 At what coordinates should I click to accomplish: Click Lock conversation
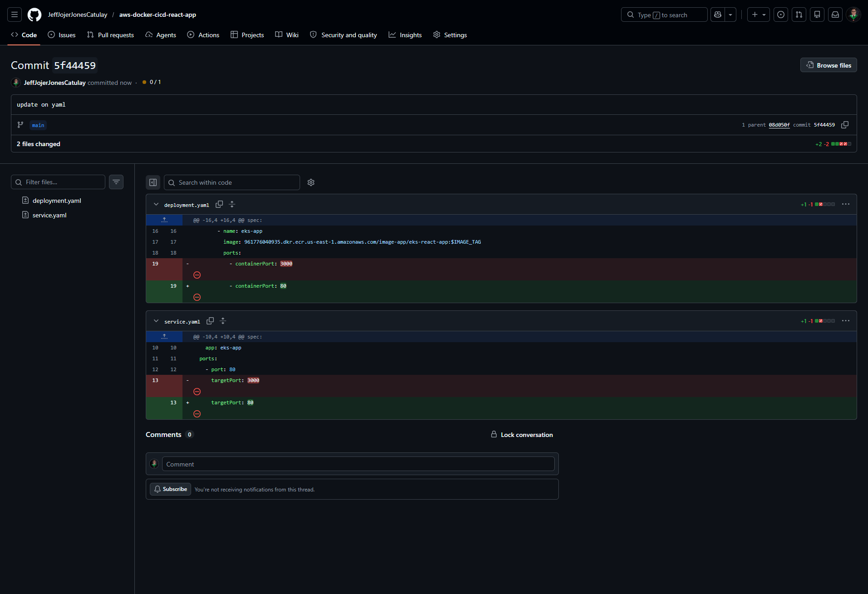pos(522,435)
